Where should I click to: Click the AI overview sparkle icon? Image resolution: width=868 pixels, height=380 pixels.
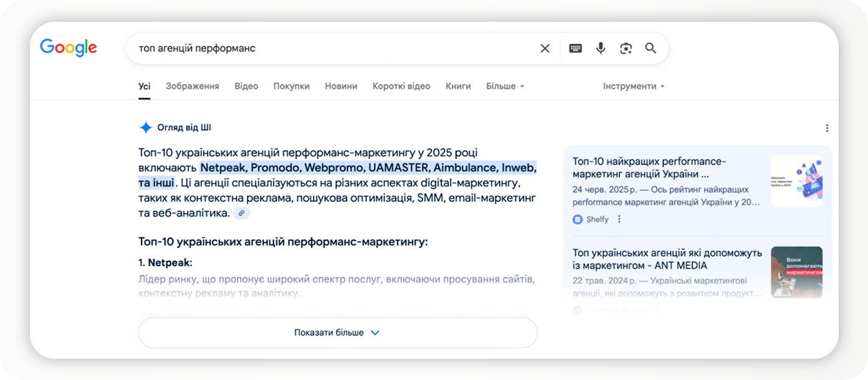click(x=146, y=128)
